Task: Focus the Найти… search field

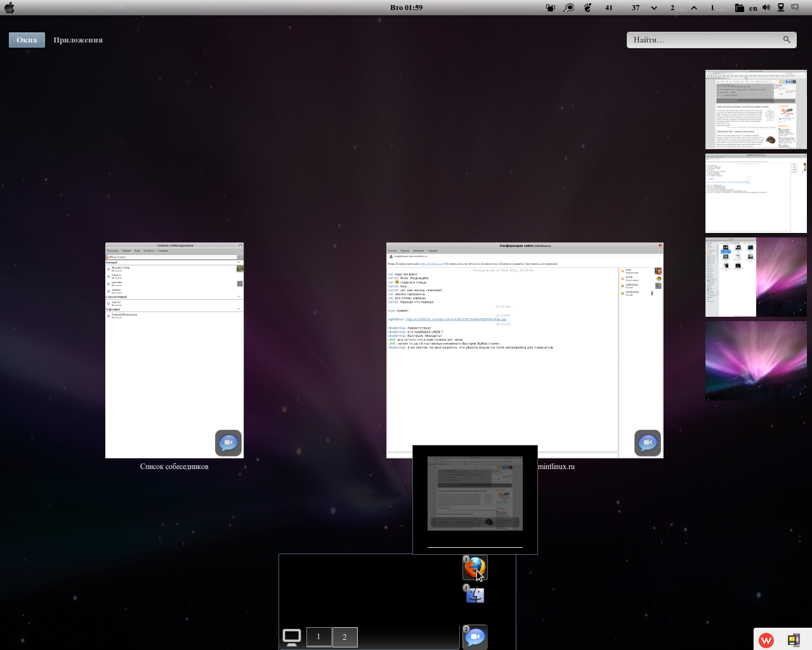Action: coord(711,40)
